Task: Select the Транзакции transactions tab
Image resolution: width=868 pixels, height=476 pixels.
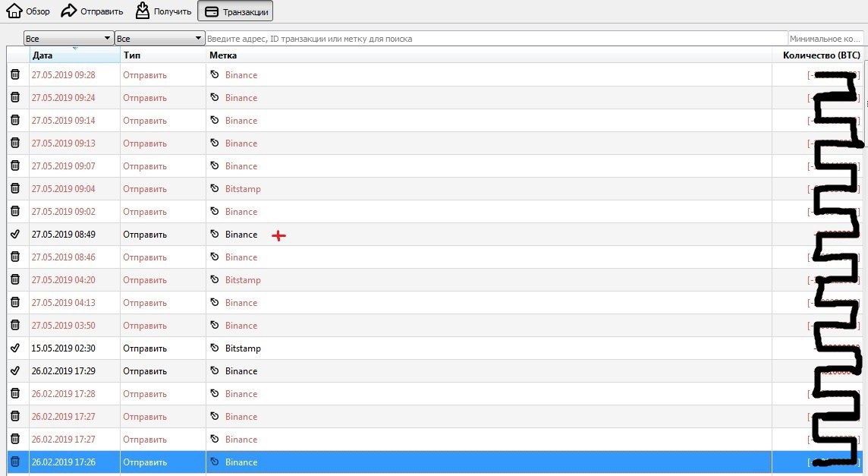Action: tap(235, 11)
